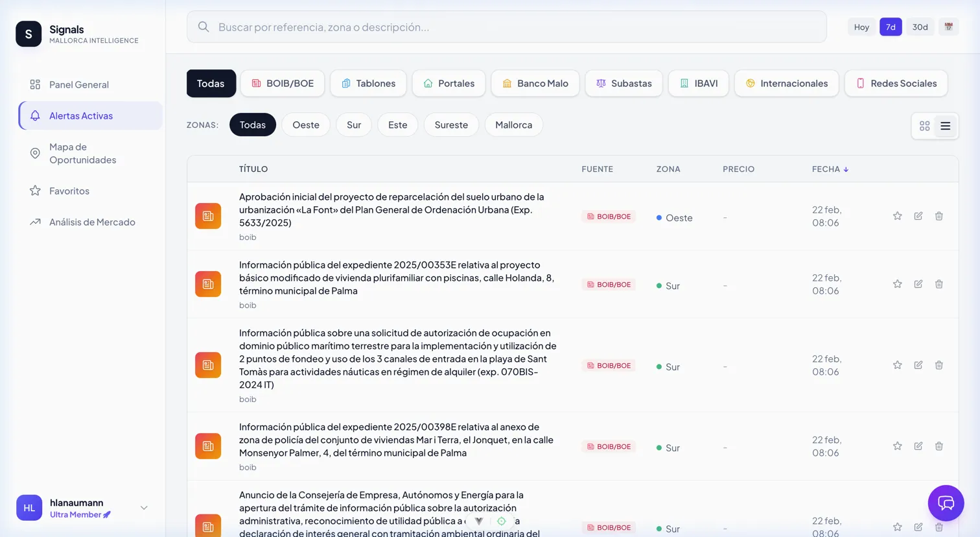Filter zones by Sureste

click(x=450, y=125)
